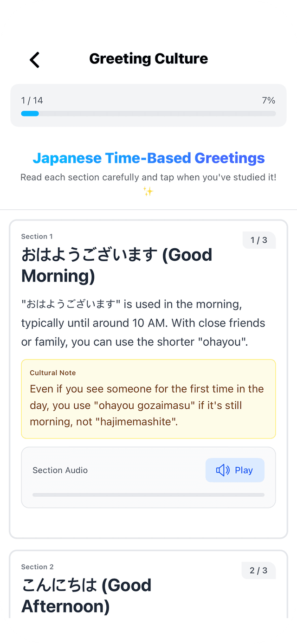Tap the Japanese Time-Based Greetings heading
The image size is (297, 644).
pyautogui.click(x=148, y=158)
